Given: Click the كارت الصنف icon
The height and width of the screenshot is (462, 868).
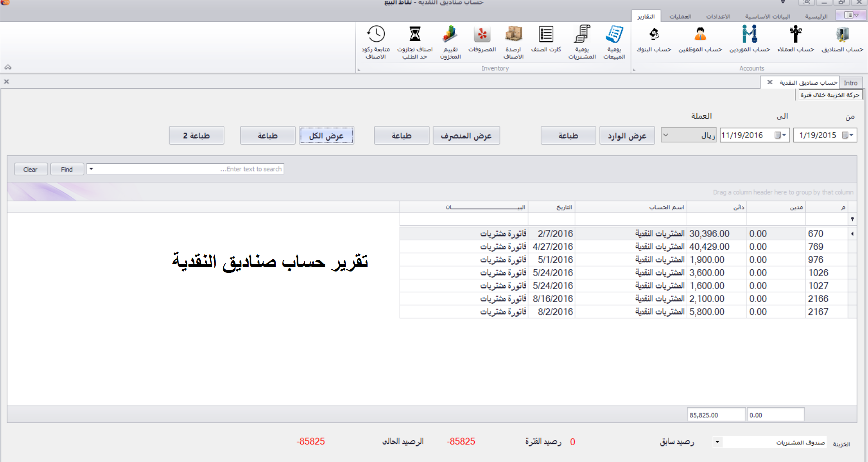Looking at the screenshot, I should pos(546,41).
